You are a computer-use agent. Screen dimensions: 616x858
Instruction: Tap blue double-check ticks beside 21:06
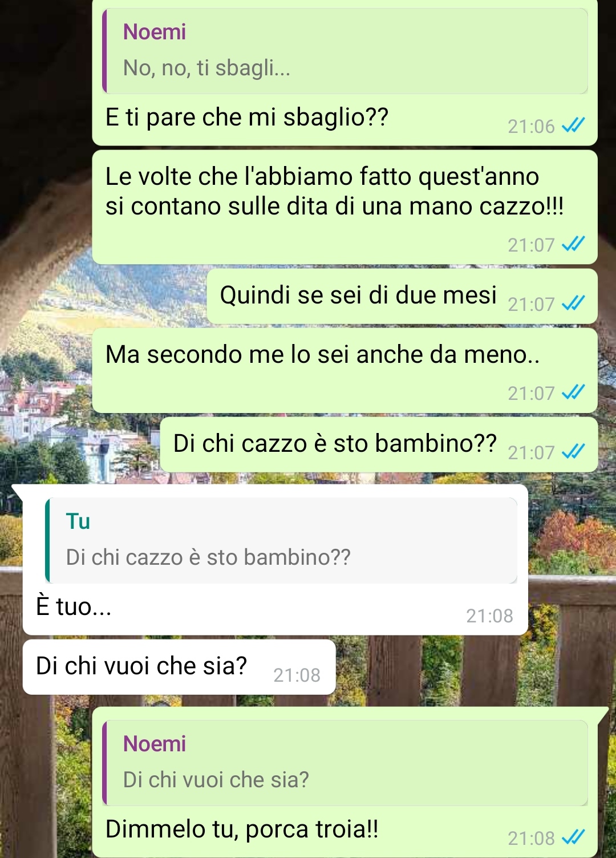click(573, 125)
